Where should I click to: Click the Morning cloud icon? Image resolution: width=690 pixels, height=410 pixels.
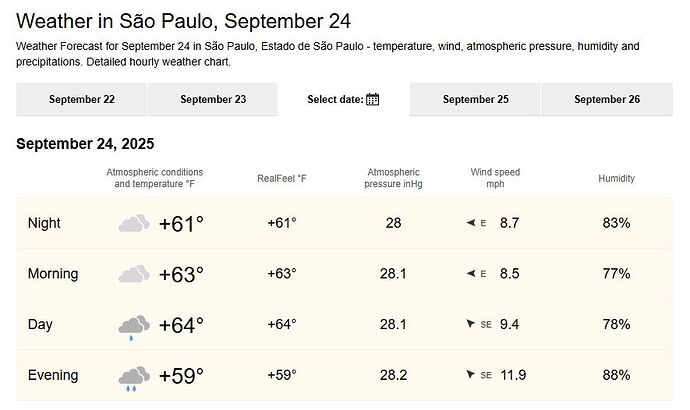click(133, 274)
